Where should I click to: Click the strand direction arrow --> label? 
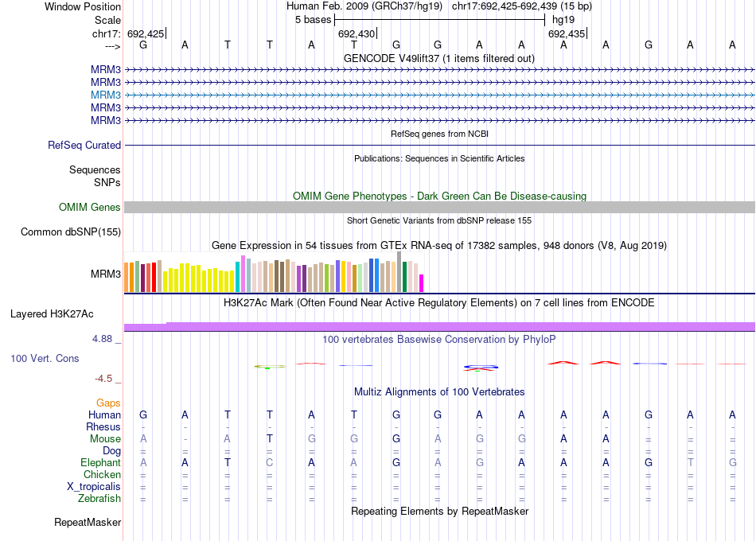(113, 46)
